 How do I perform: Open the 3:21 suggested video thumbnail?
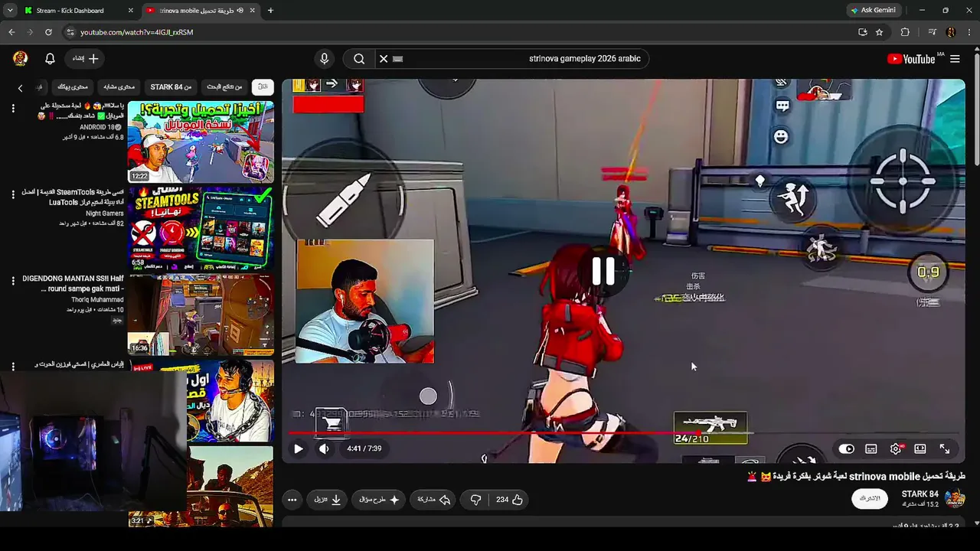click(x=201, y=487)
